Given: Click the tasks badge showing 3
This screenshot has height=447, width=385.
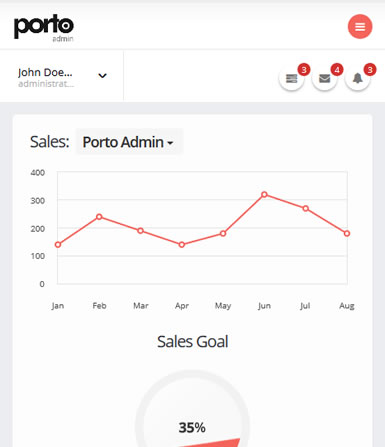Looking at the screenshot, I should [x=304, y=70].
